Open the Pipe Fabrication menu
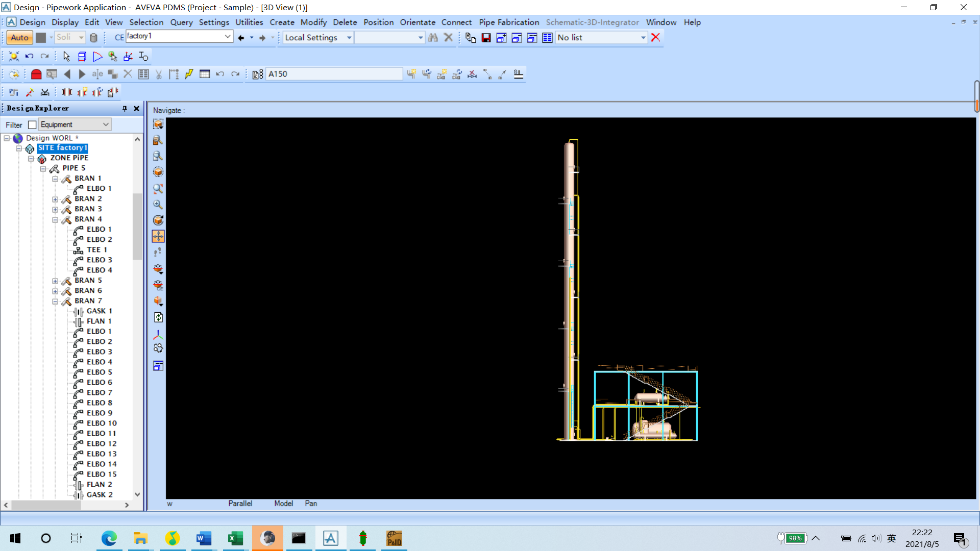980x551 pixels. [509, 22]
